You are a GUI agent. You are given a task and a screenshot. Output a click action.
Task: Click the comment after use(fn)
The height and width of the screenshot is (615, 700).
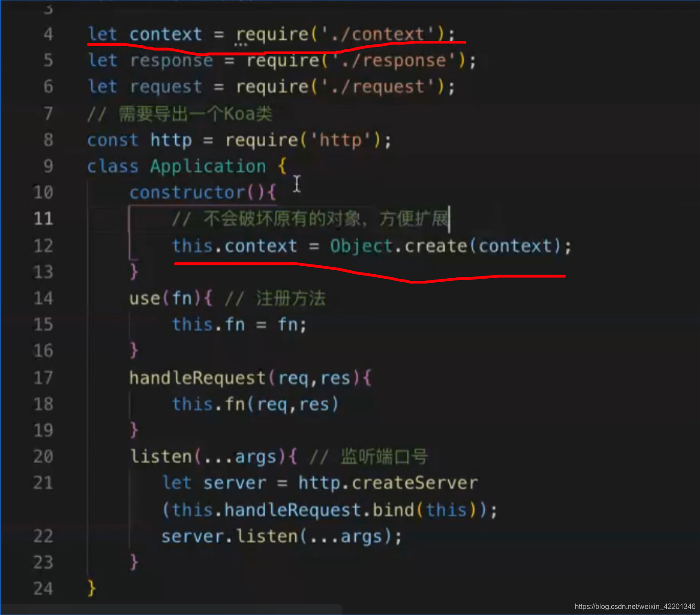(x=275, y=298)
